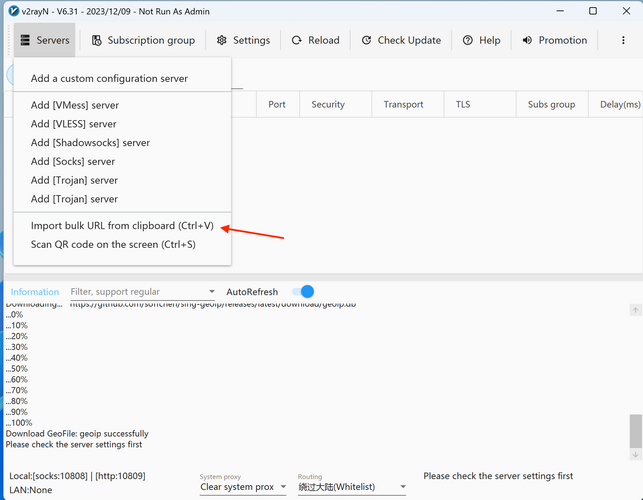This screenshot has height=500, width=643.
Task: Expand the Filter, support regular dropdown
Action: pos(212,292)
